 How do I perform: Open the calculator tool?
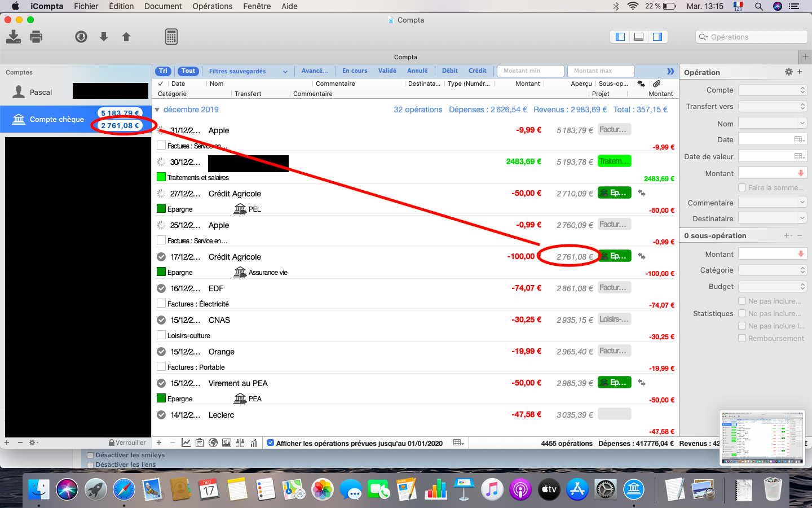click(171, 37)
